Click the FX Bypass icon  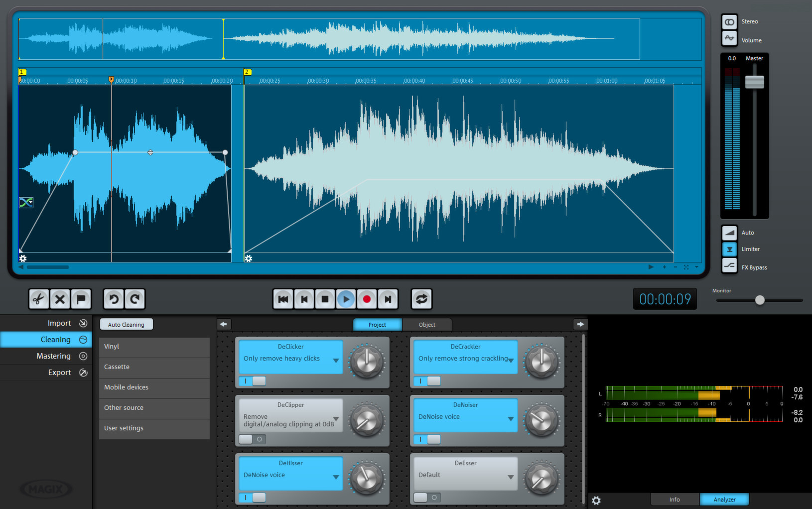729,266
